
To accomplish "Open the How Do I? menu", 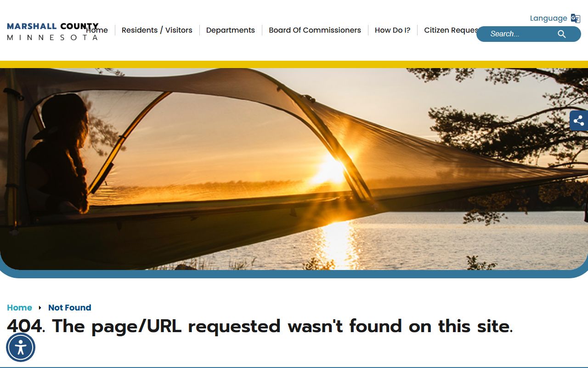I will [x=393, y=30].
